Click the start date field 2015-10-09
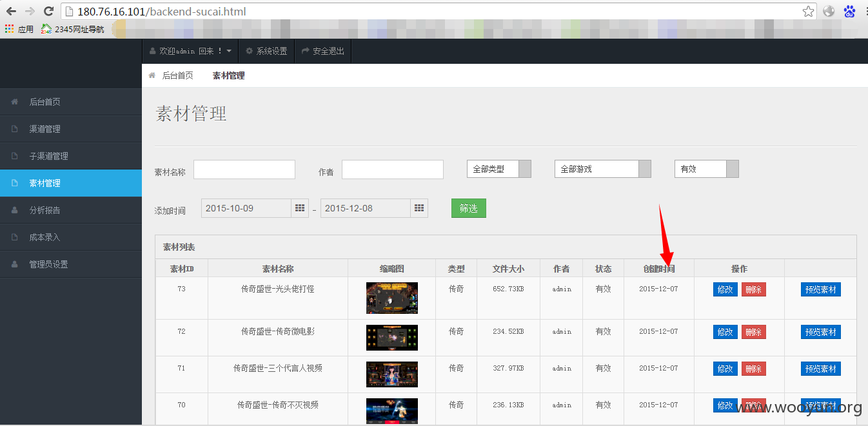 [x=246, y=208]
